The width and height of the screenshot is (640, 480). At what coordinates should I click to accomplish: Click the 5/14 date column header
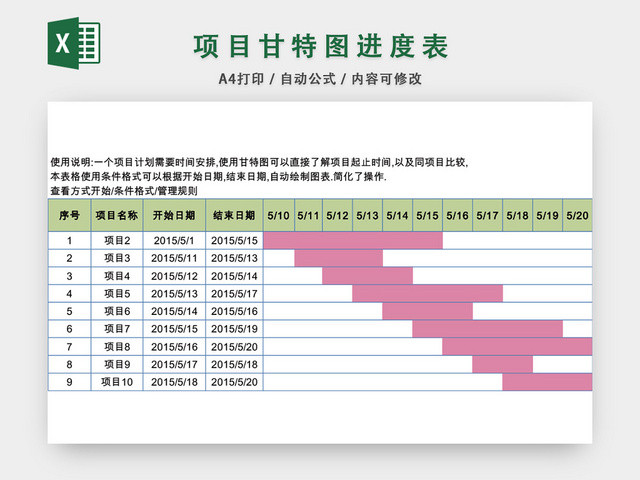coord(398,215)
